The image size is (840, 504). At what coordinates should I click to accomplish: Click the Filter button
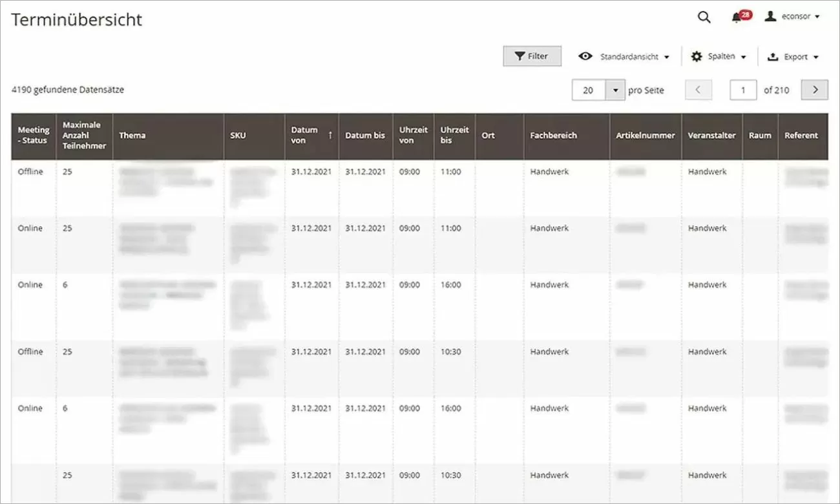tap(532, 56)
